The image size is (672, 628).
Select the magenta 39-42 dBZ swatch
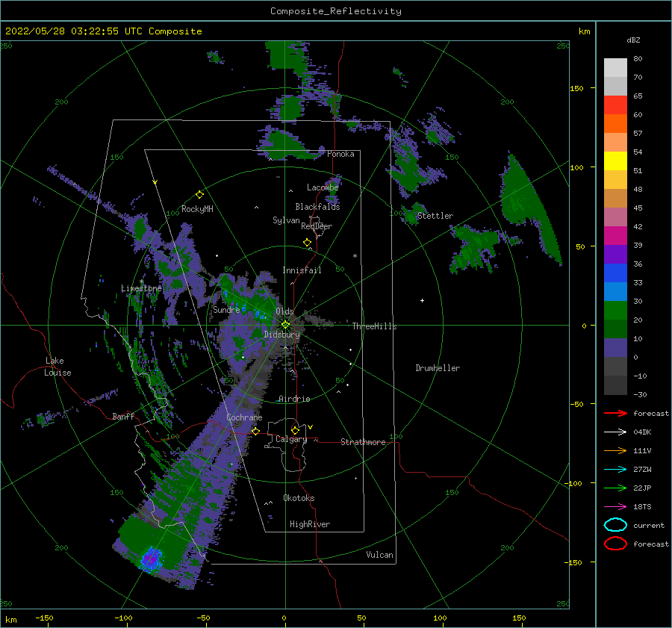pyautogui.click(x=615, y=235)
